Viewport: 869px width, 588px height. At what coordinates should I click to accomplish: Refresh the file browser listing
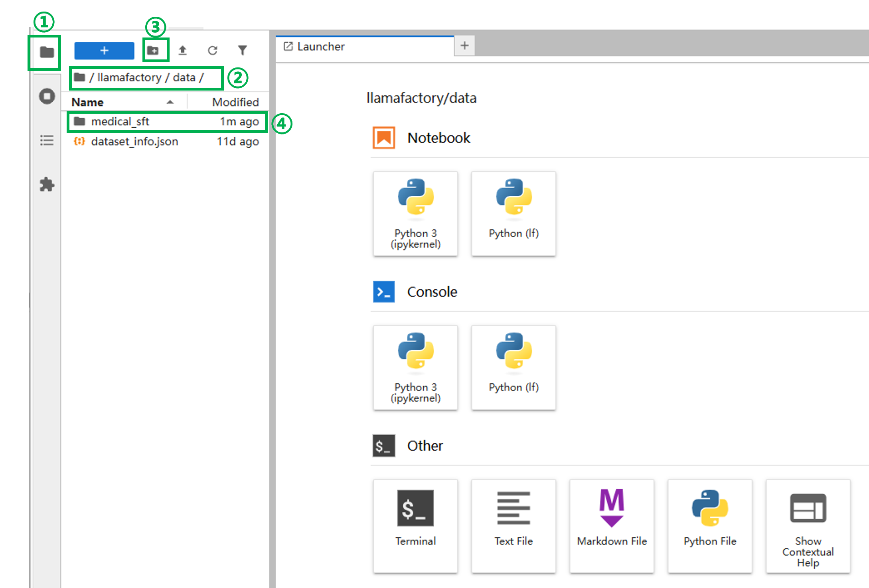click(212, 51)
